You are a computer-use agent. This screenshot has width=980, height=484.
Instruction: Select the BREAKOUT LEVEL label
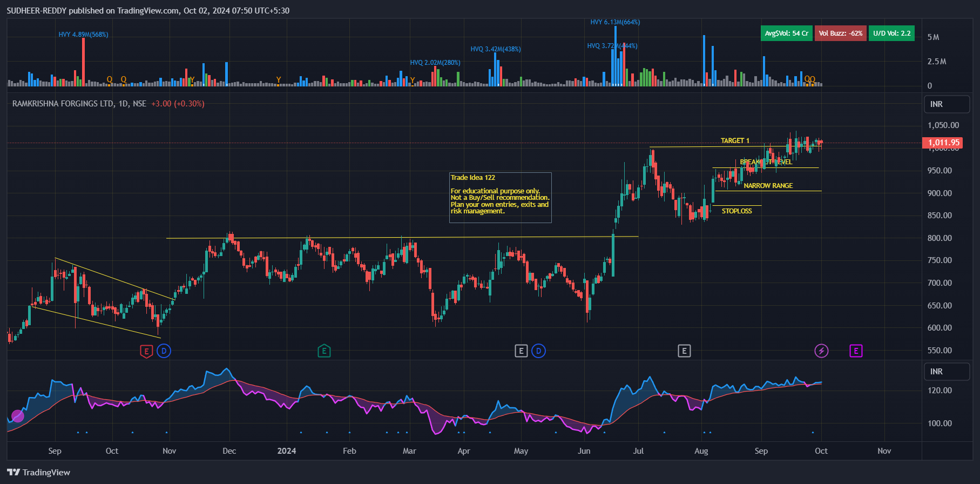coord(766,162)
